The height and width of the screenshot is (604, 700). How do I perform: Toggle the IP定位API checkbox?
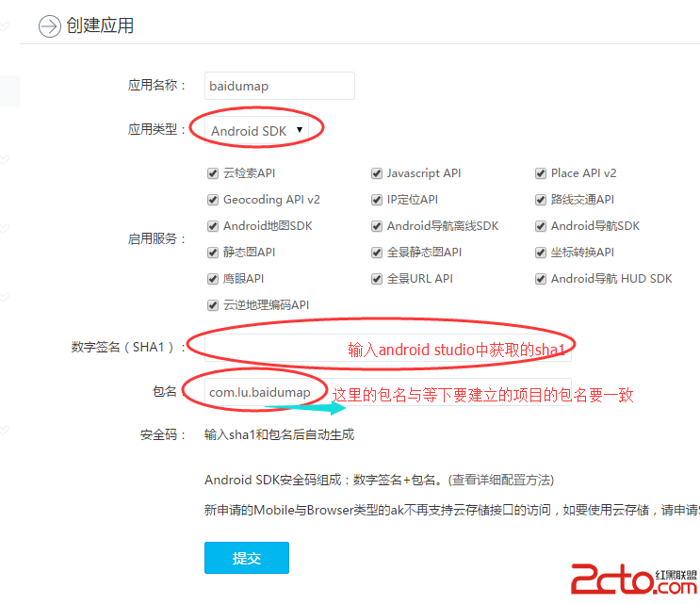click(x=377, y=200)
